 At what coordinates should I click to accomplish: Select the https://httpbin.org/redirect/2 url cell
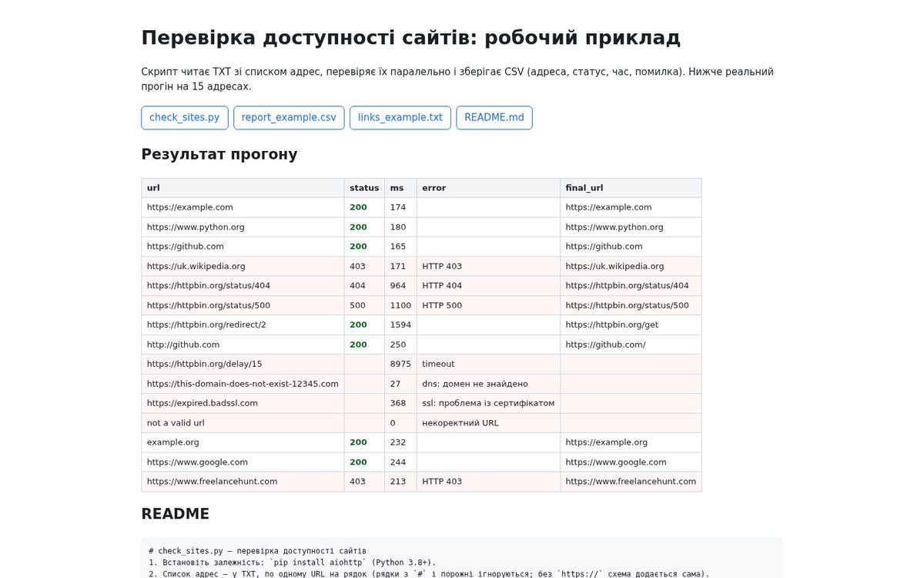click(x=243, y=325)
